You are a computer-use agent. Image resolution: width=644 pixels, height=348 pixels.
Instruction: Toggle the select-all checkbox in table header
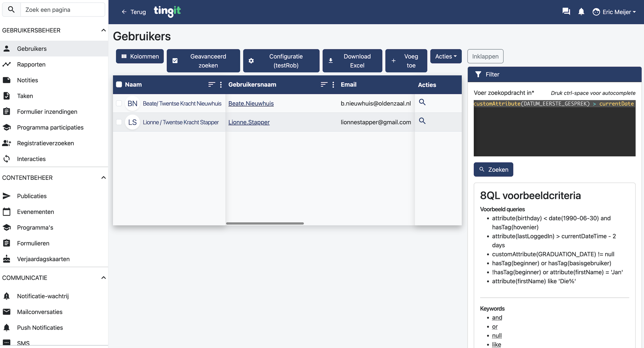click(119, 85)
